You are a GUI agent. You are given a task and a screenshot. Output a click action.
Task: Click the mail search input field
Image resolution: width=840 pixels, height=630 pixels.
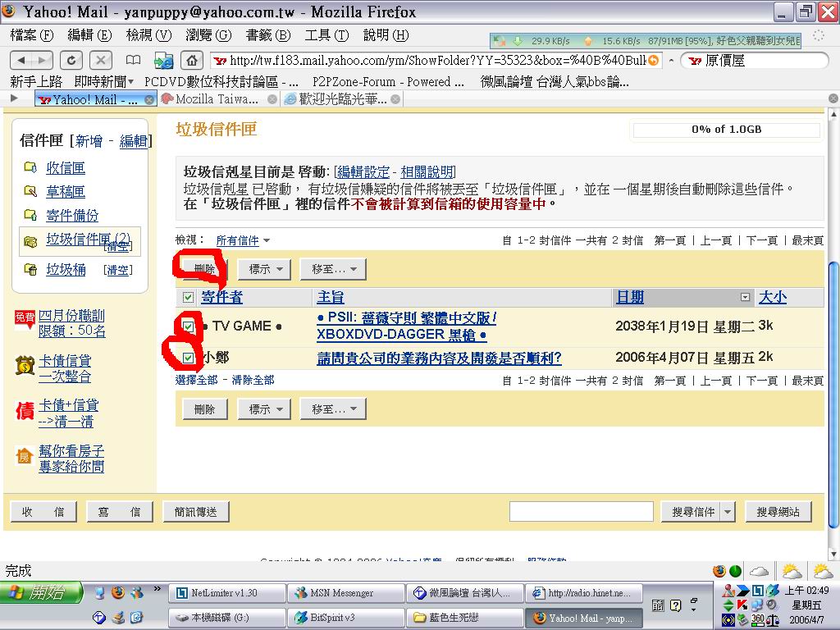[x=581, y=512]
